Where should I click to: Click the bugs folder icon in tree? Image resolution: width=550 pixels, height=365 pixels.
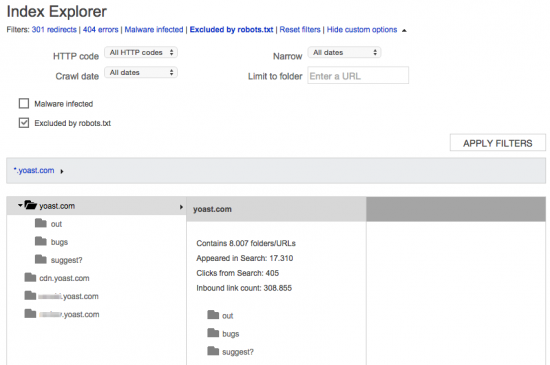(41, 241)
